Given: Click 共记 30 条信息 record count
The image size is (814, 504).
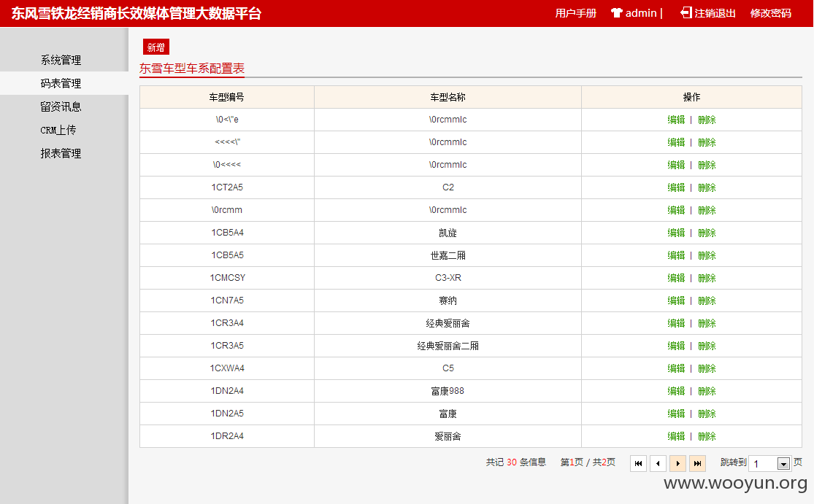Looking at the screenshot, I should point(515,462).
